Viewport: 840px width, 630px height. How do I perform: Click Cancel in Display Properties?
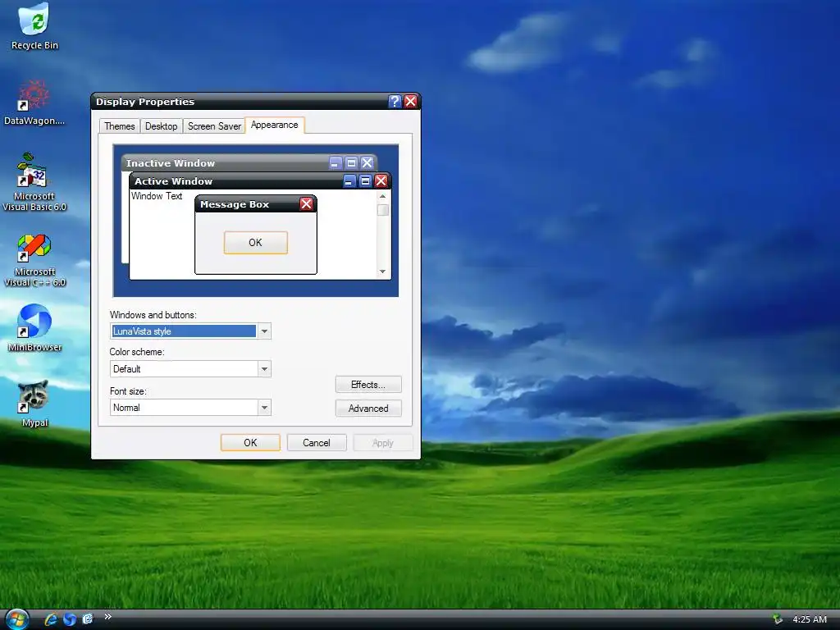(x=316, y=442)
